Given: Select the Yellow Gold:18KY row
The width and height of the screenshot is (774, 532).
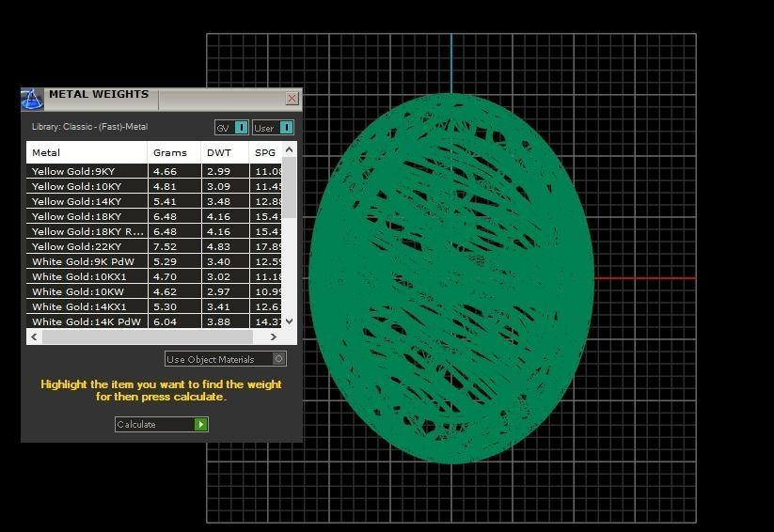Looking at the screenshot, I should click(154, 216).
